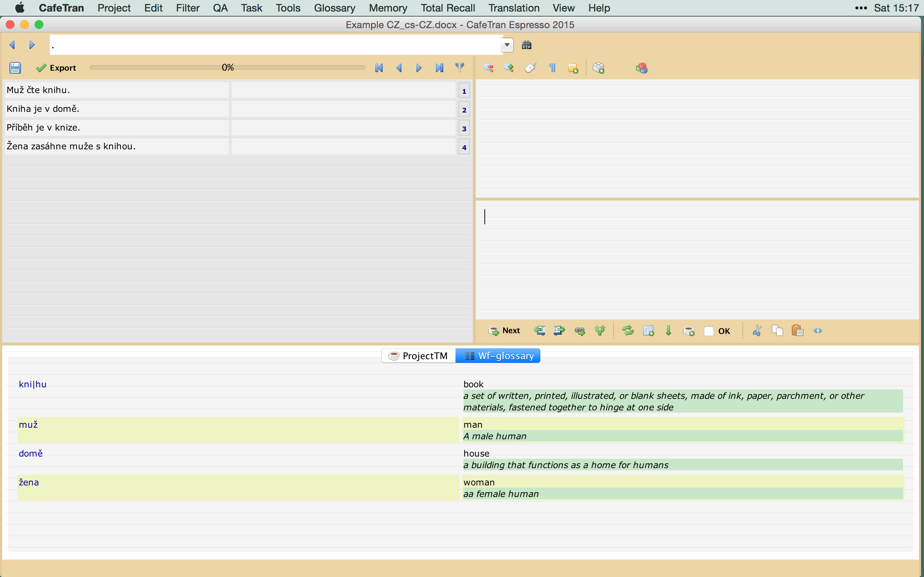Jump to the last segment
924x577 pixels.
click(x=440, y=68)
